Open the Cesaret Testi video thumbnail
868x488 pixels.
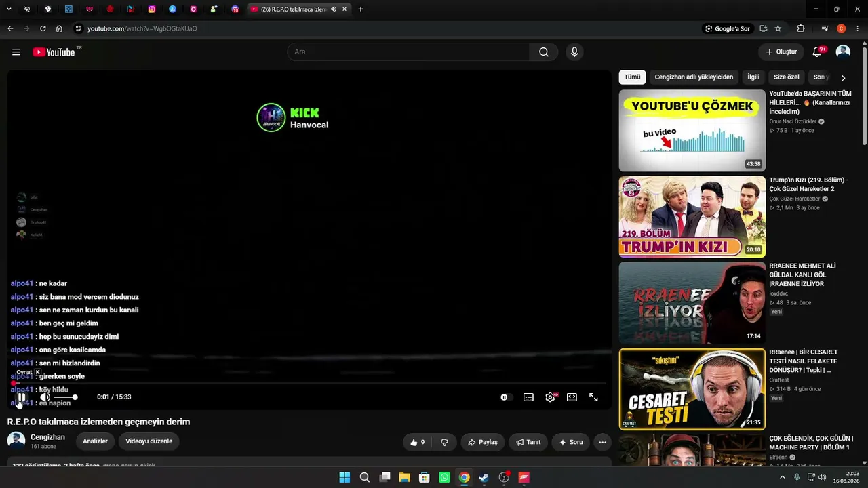tap(692, 389)
